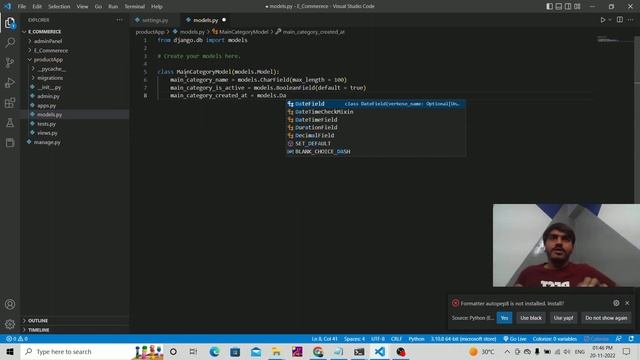
Task: Open admin.py file
Action: pos(48,96)
